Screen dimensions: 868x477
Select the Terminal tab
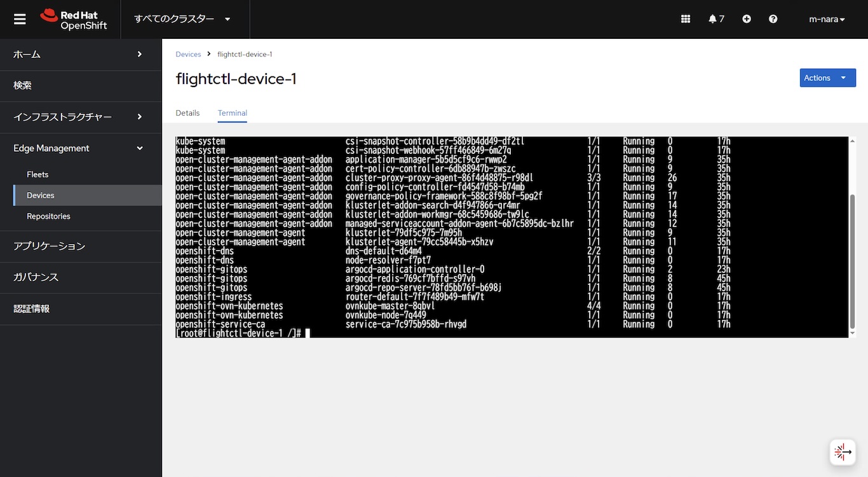click(232, 113)
